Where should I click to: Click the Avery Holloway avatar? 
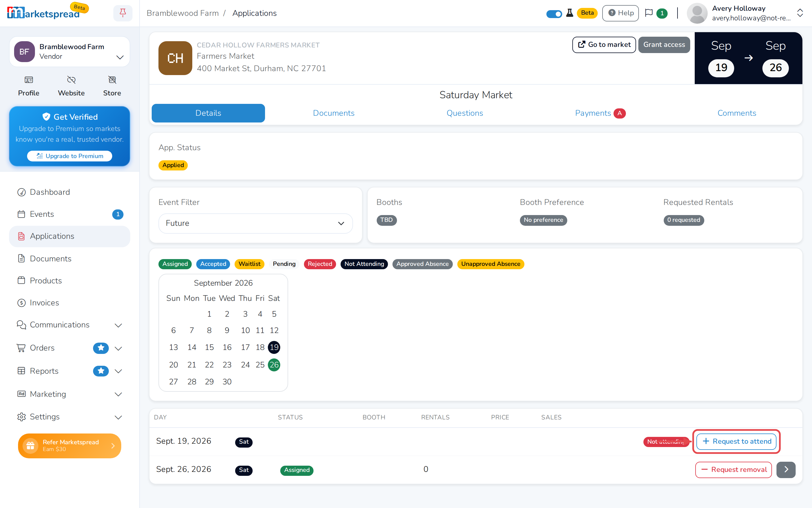(697, 13)
